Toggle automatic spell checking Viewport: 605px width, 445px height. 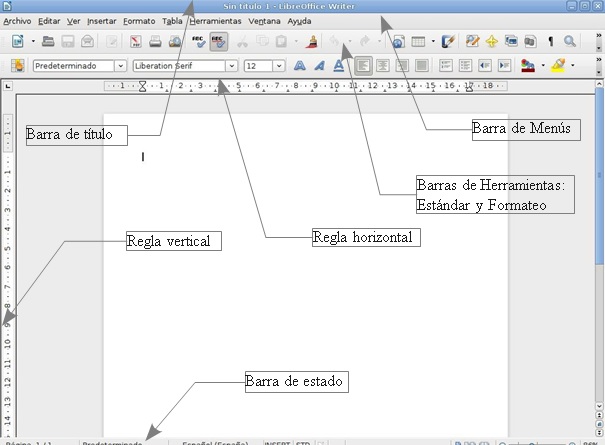(218, 42)
